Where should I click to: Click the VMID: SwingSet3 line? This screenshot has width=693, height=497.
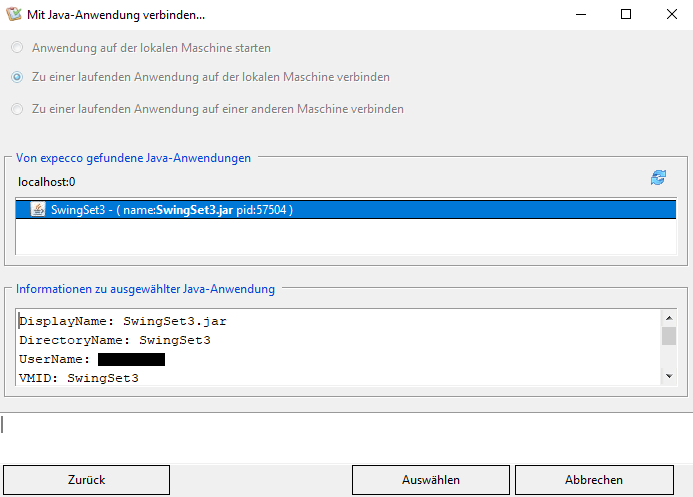coord(78,378)
